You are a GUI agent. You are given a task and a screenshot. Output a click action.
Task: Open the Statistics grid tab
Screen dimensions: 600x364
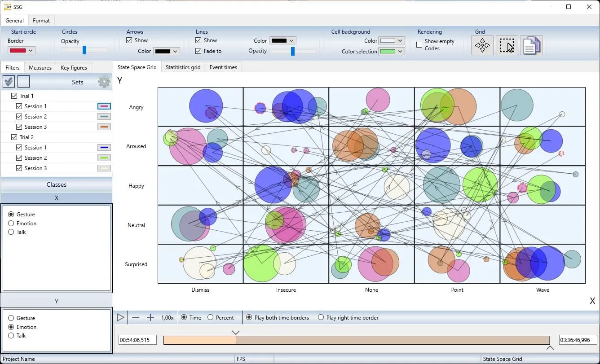click(x=183, y=67)
